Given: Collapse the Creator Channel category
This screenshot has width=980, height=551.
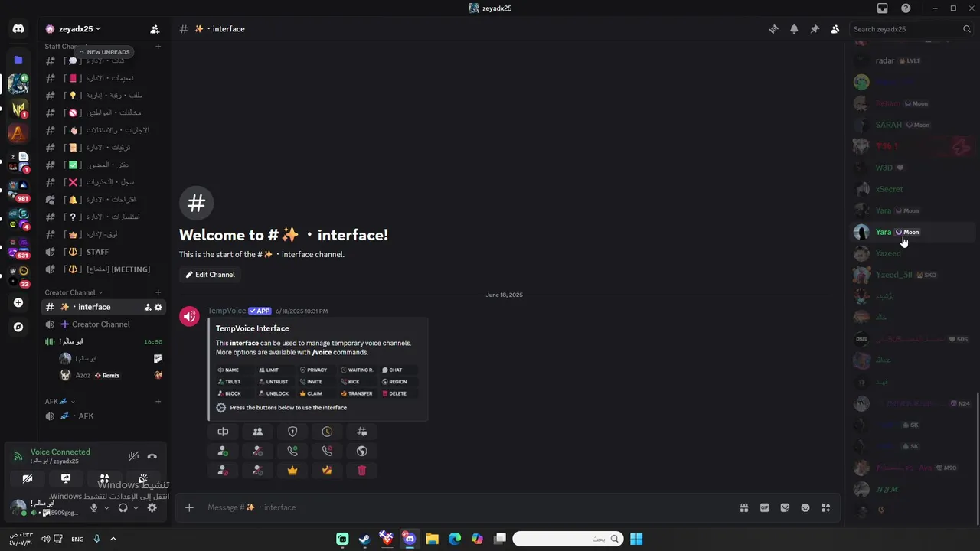Looking at the screenshot, I should [73, 292].
